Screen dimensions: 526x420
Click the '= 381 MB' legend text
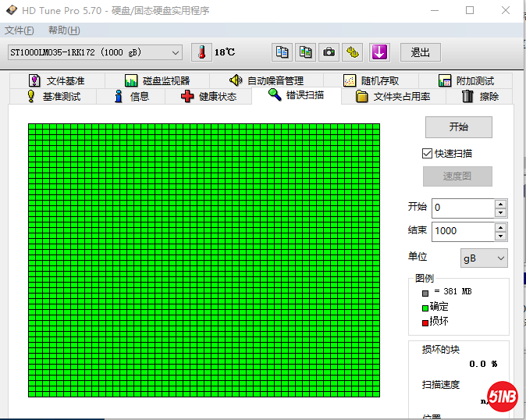pyautogui.click(x=453, y=291)
